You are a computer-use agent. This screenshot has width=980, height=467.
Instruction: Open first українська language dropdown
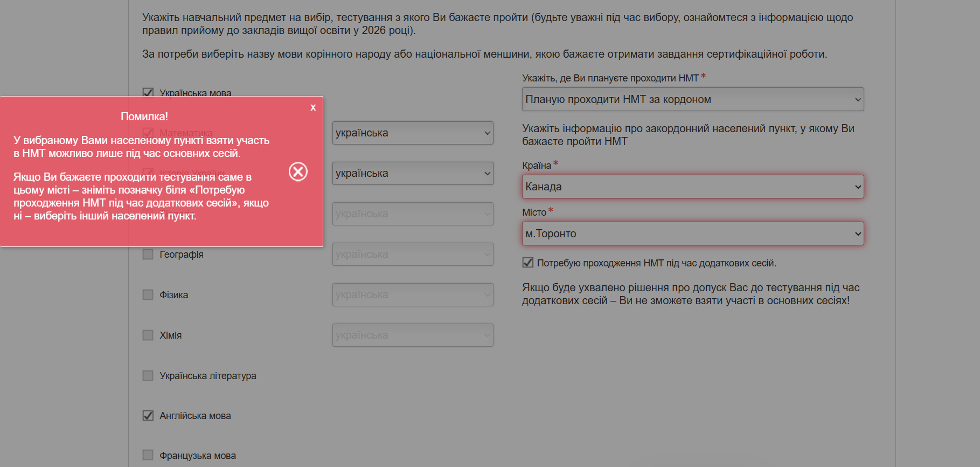(x=412, y=133)
